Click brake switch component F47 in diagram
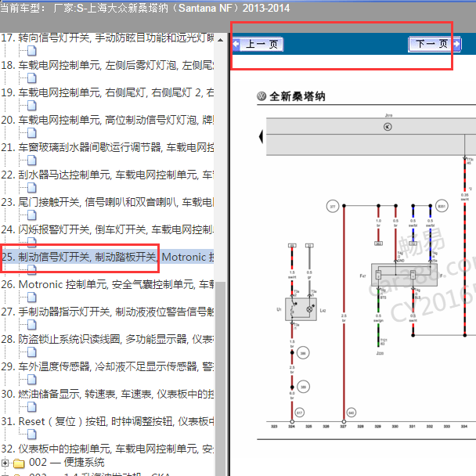 404,275
